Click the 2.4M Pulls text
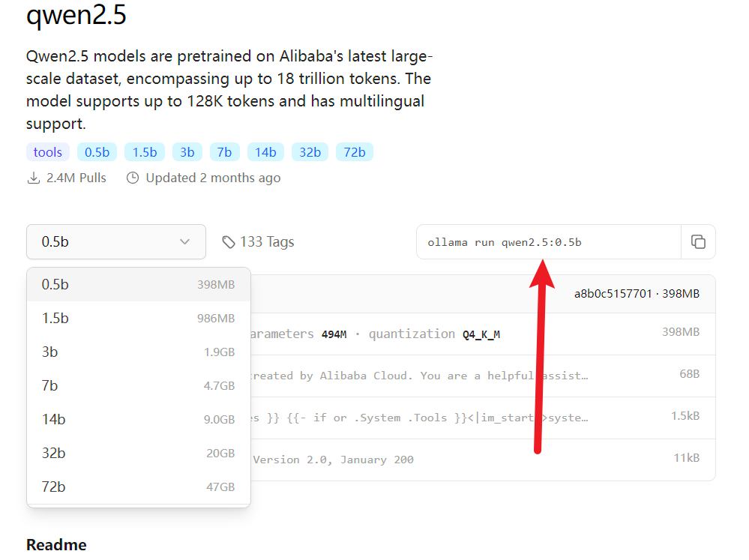Viewport: 749px width, 560px height. pyautogui.click(x=76, y=178)
